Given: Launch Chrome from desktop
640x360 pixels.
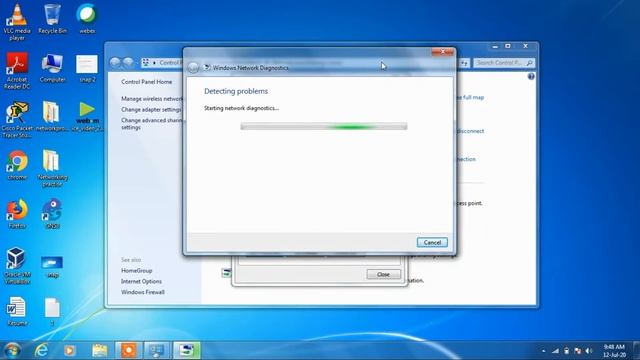Looking at the screenshot, I should (x=17, y=165).
